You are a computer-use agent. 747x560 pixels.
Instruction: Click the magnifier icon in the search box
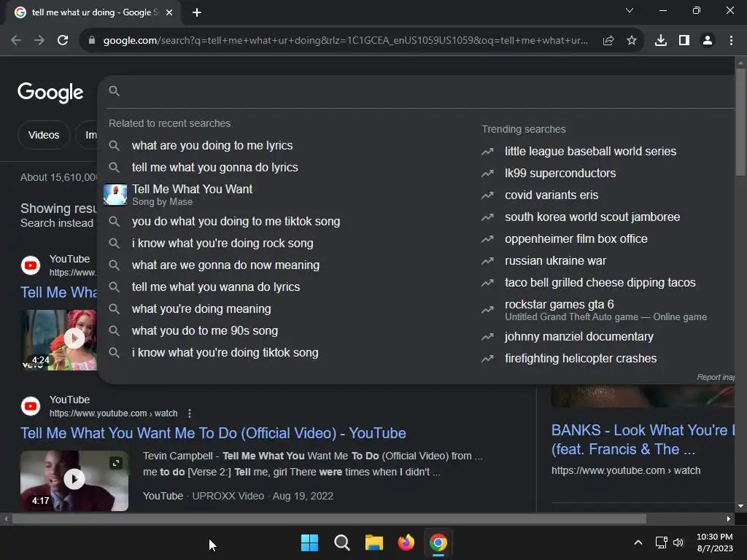pyautogui.click(x=114, y=91)
